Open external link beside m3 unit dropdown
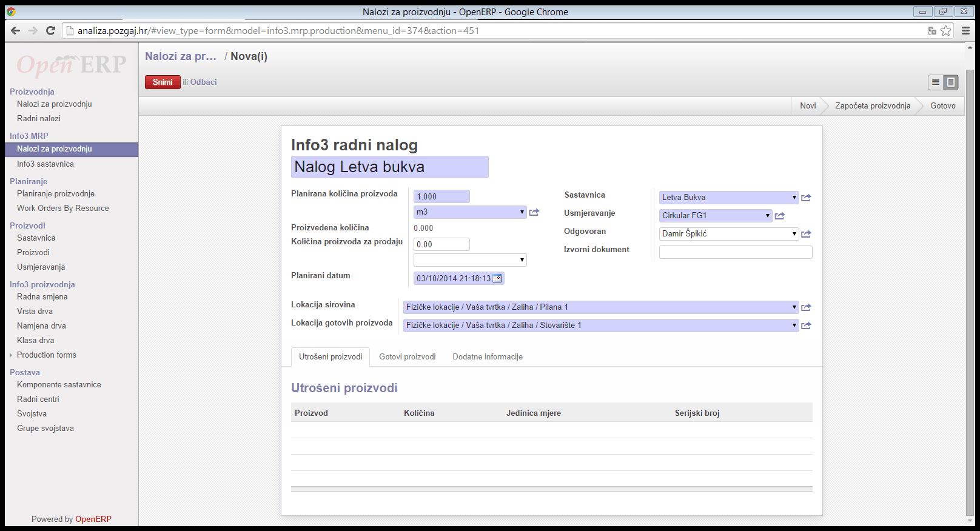Screen dimensions: 980x531 pos(534,212)
